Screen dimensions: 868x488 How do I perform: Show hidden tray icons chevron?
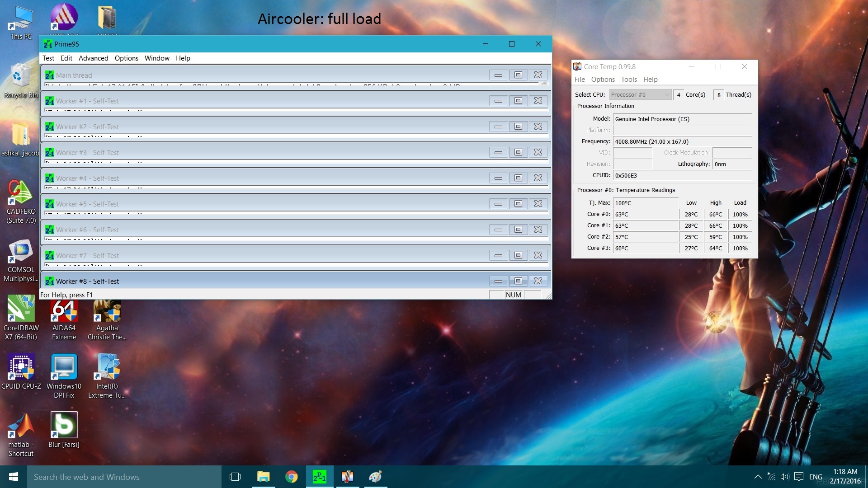[758, 477]
